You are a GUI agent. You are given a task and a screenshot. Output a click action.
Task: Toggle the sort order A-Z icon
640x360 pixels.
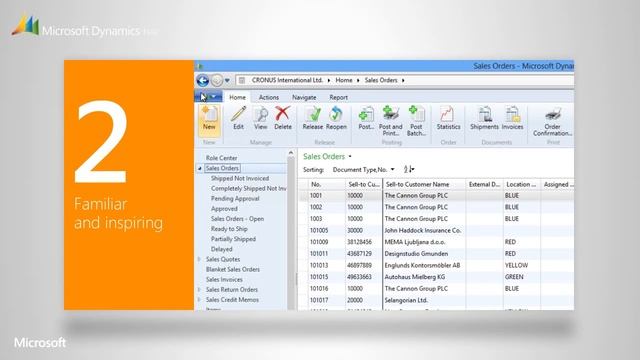click(409, 169)
